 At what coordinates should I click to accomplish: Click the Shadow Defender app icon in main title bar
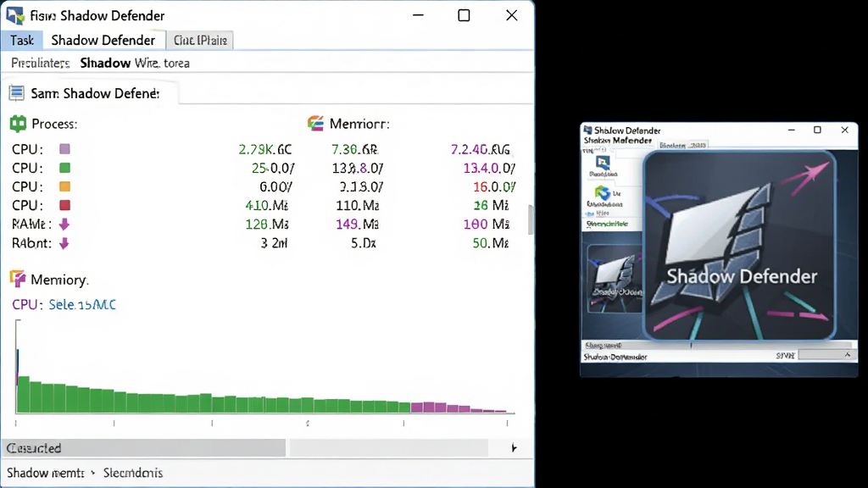click(x=15, y=15)
